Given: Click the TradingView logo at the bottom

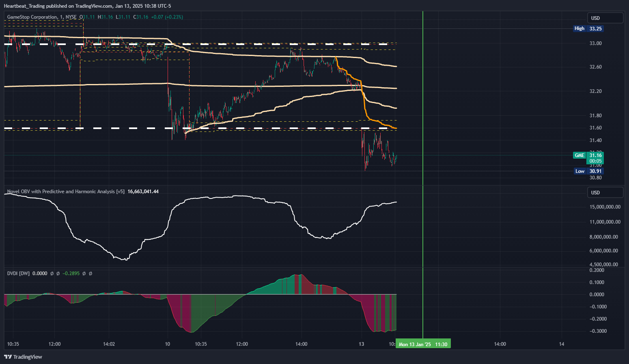Looking at the screenshot, I should click(x=23, y=357).
